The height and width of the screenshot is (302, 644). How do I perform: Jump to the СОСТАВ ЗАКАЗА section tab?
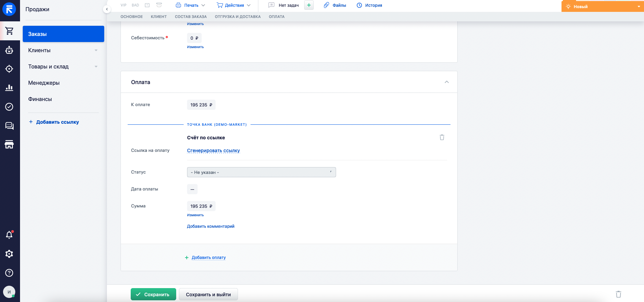191,17
